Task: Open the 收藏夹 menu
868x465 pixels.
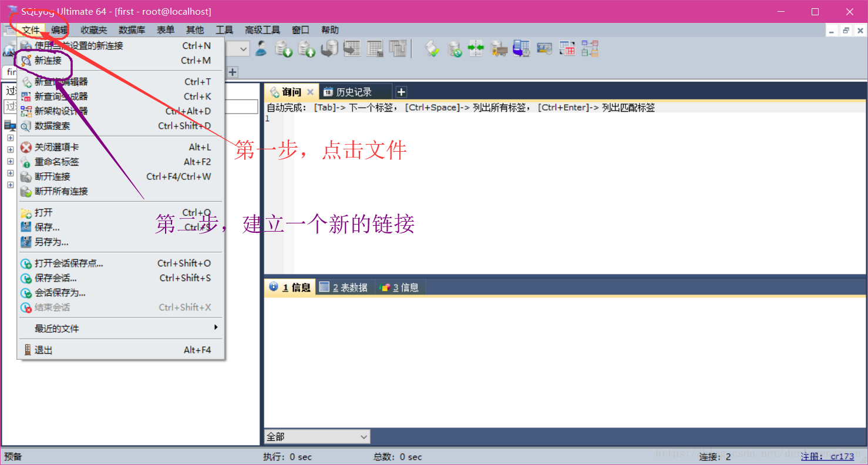Action: pyautogui.click(x=94, y=30)
